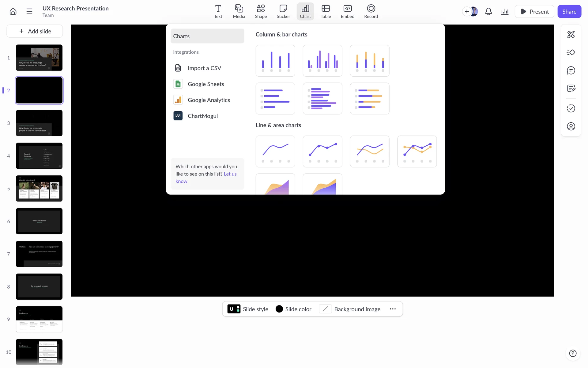Select slide 5 thumbnail

(39, 188)
